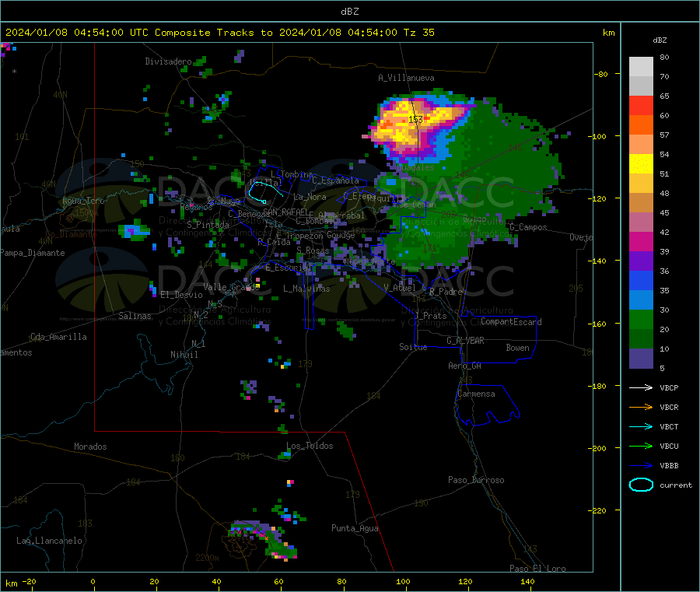This screenshot has width=700, height=592.
Task: Click the Los_Toldos map label
Action: point(310,446)
